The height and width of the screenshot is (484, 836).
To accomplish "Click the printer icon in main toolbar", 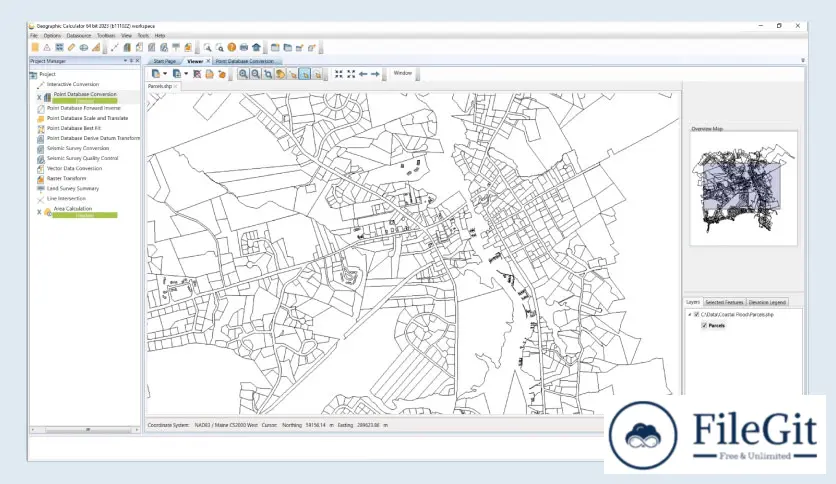I will click(x=244, y=47).
